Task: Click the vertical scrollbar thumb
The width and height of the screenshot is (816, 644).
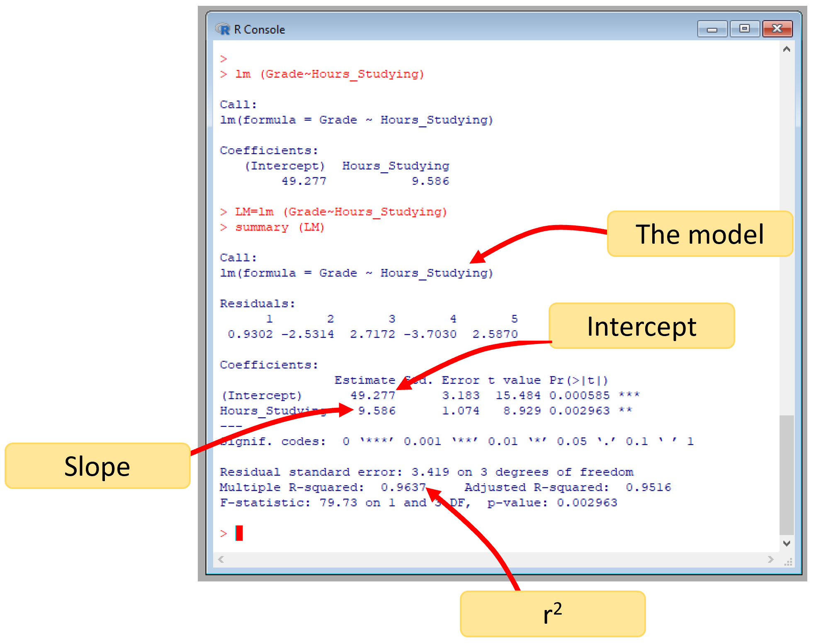Action: 787,475
